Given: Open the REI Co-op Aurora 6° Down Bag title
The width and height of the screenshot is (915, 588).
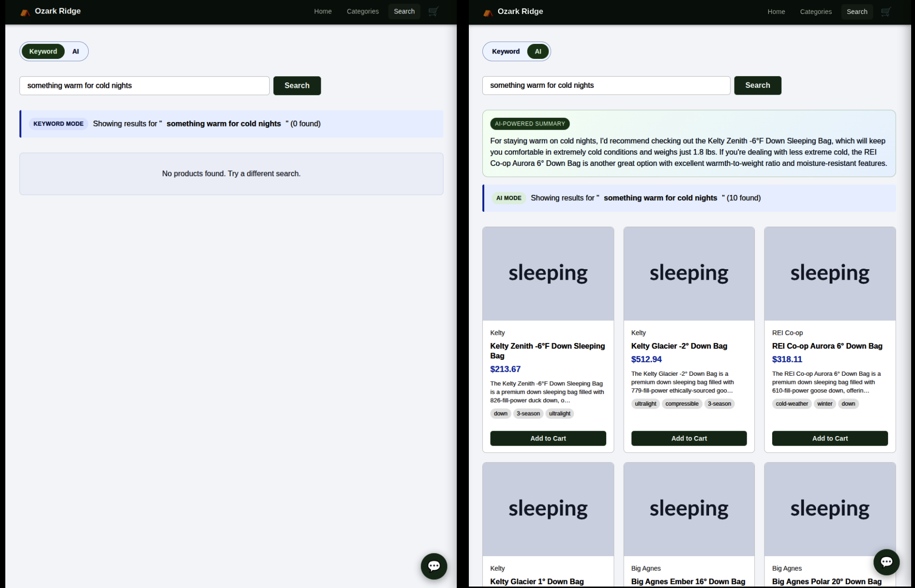Looking at the screenshot, I should [827, 346].
